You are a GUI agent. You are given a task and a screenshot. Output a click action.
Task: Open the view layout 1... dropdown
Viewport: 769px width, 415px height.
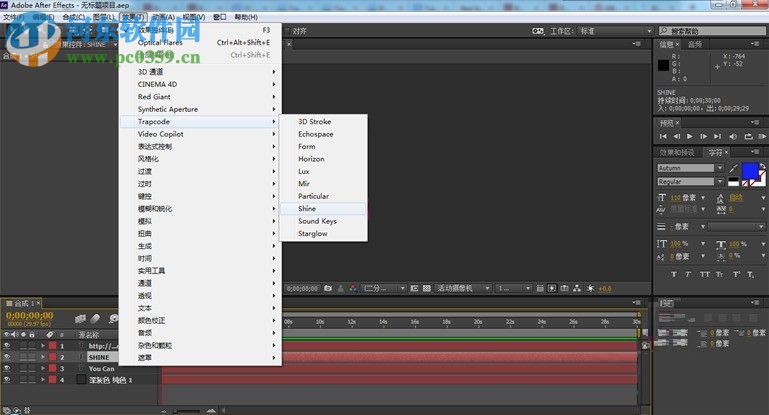(513, 288)
